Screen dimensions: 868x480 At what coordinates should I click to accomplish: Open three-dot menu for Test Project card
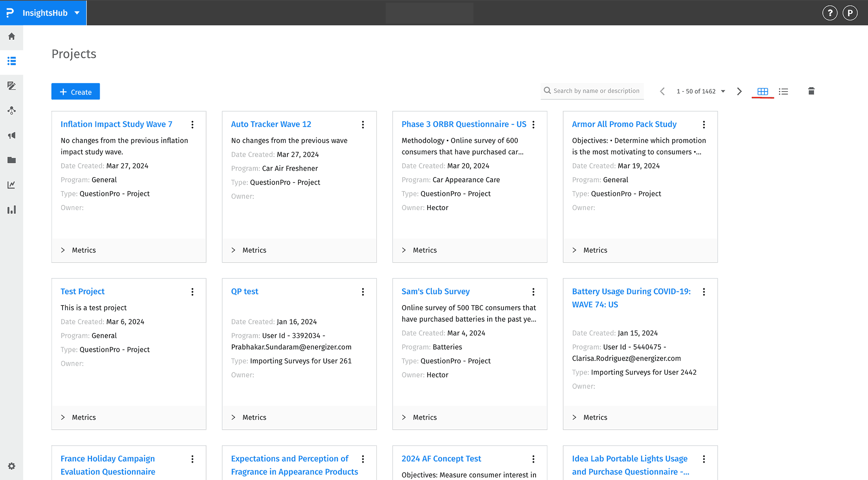[x=192, y=292]
